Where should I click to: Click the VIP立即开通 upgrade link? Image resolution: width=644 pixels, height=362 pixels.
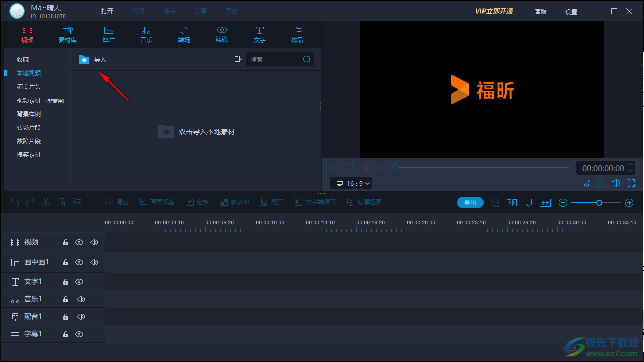[494, 11]
